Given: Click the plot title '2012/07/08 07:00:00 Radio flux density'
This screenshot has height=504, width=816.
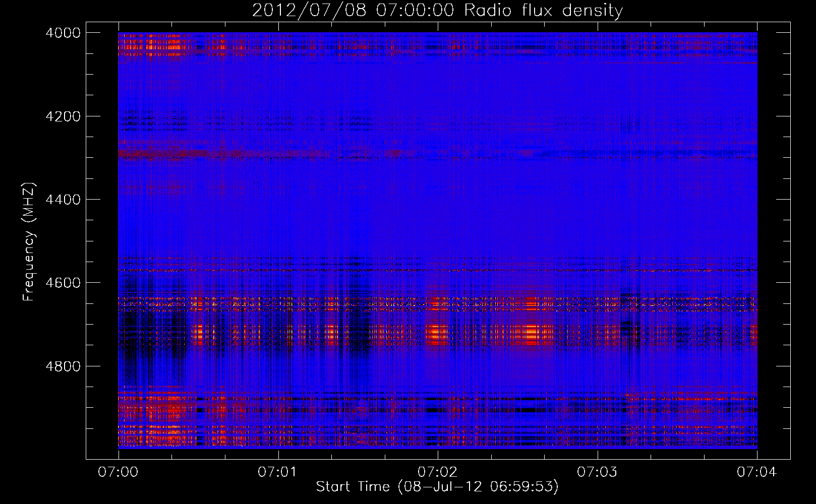Looking at the screenshot, I should pos(437,11).
